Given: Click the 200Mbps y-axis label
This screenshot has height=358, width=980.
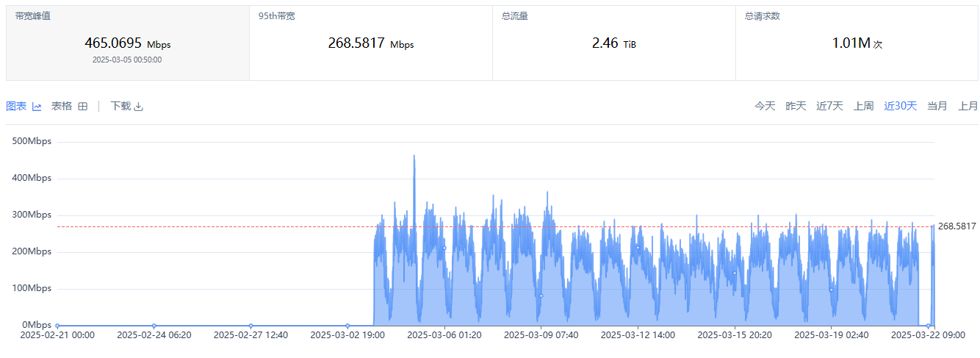Looking at the screenshot, I should pos(32,251).
